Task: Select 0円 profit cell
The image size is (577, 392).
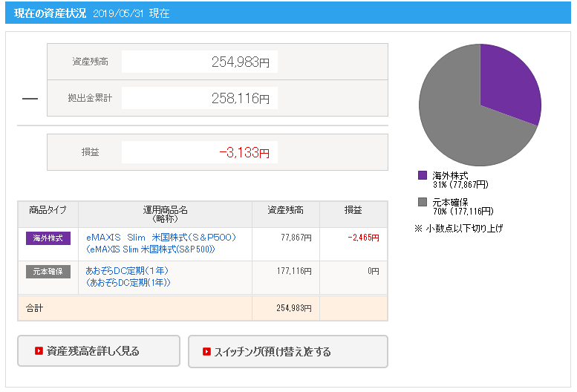Action: (374, 271)
